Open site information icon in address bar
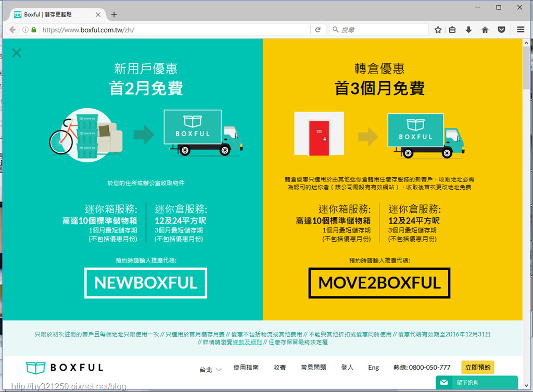533x392 pixels. click(x=26, y=30)
